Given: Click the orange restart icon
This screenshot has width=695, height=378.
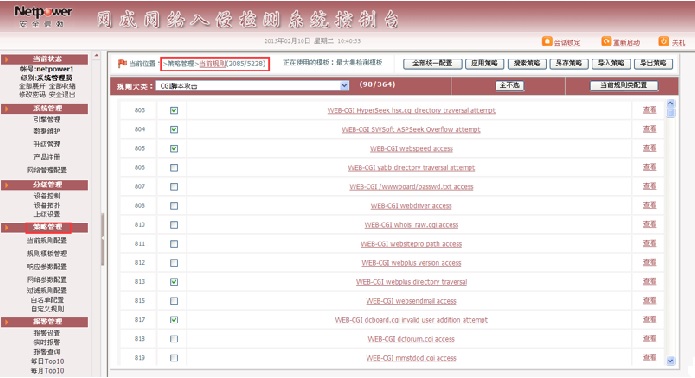Looking at the screenshot, I should [x=606, y=42].
